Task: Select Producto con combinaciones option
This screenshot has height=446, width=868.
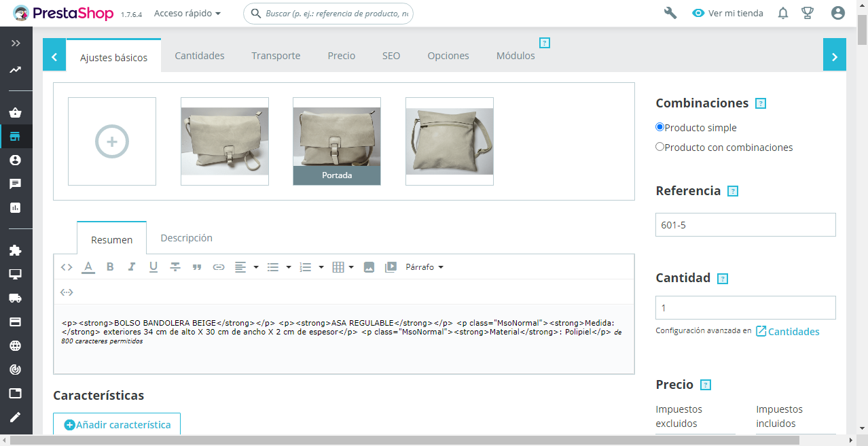Action: click(659, 147)
